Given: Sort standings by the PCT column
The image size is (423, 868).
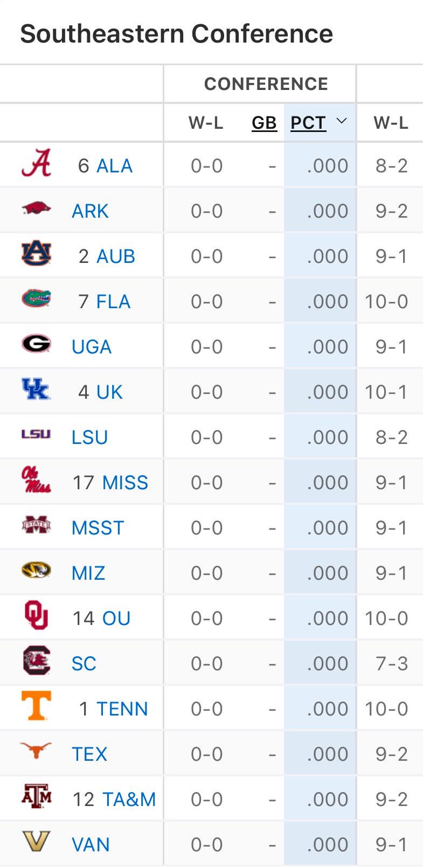Looking at the screenshot, I should [x=308, y=123].
